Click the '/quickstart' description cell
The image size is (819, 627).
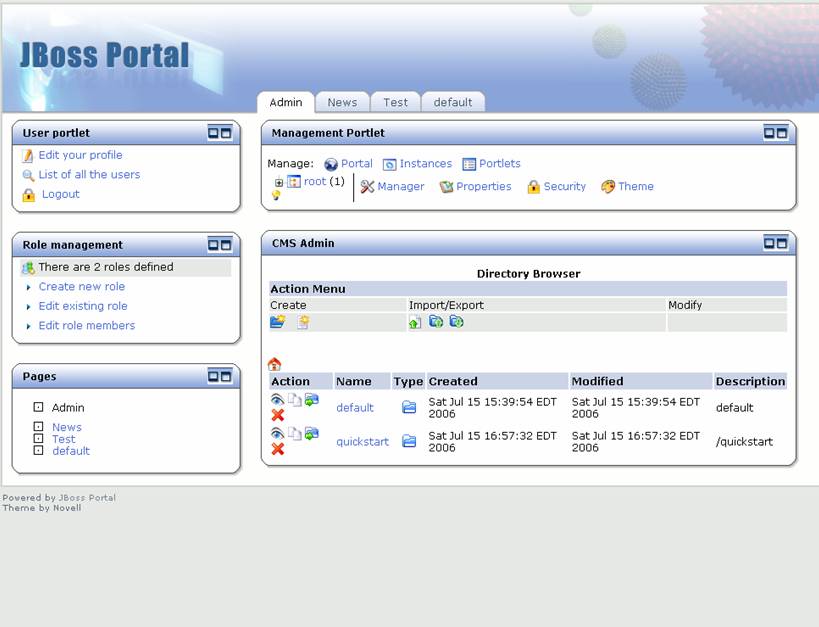coord(744,442)
